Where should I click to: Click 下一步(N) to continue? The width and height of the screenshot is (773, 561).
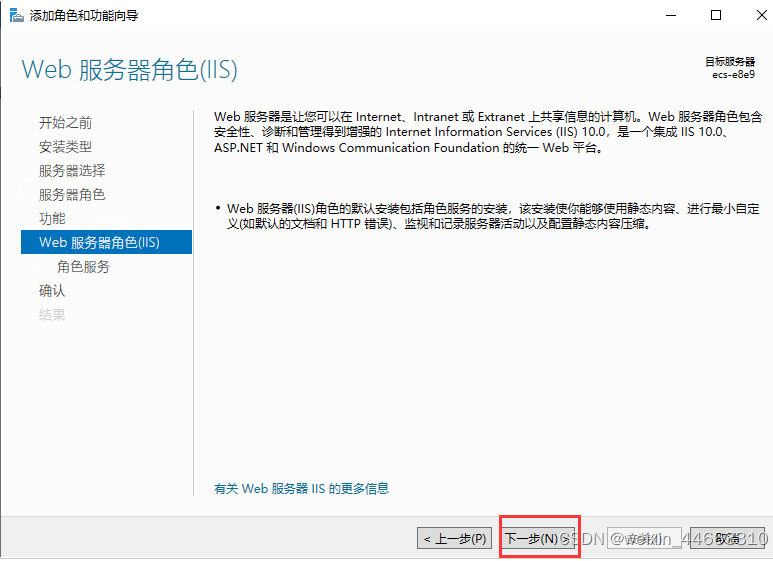coord(538,538)
